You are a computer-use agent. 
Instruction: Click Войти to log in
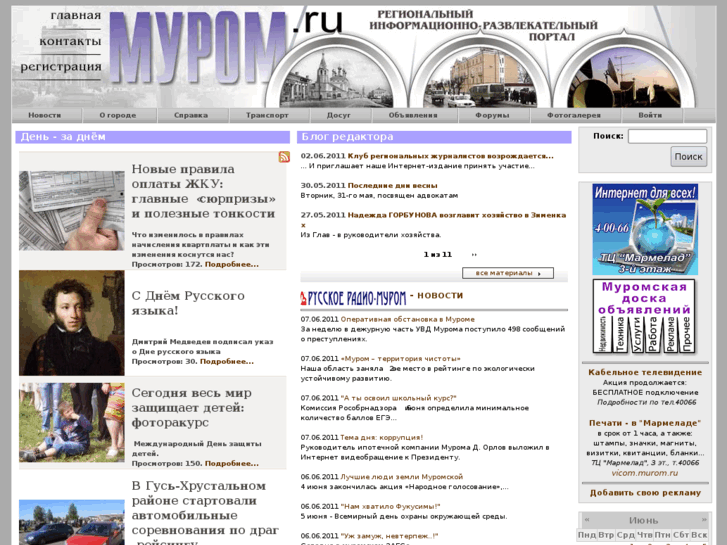[650, 115]
